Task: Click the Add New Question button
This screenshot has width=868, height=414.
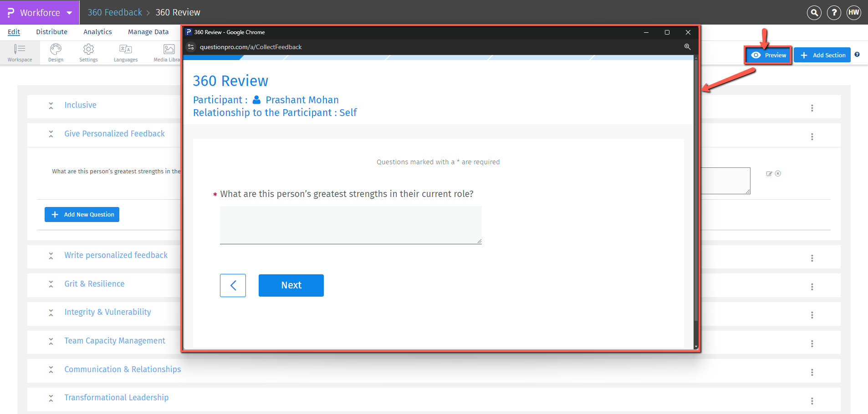Action: click(82, 214)
